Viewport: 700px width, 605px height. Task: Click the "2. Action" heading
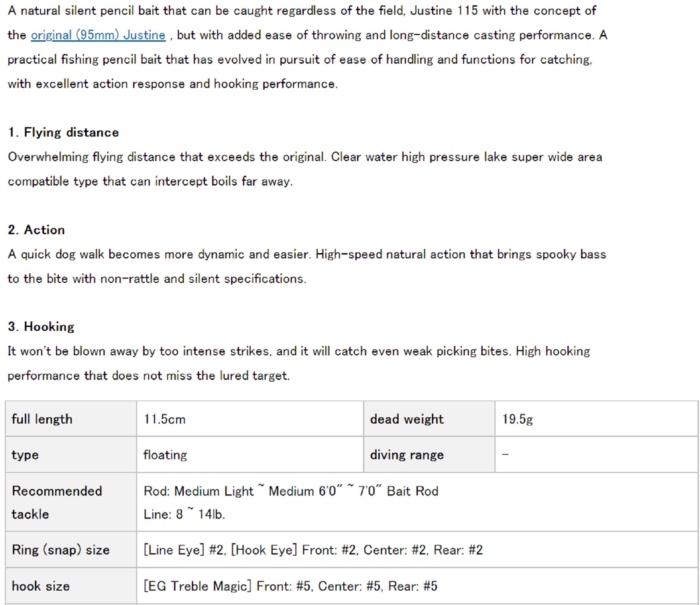(x=36, y=230)
